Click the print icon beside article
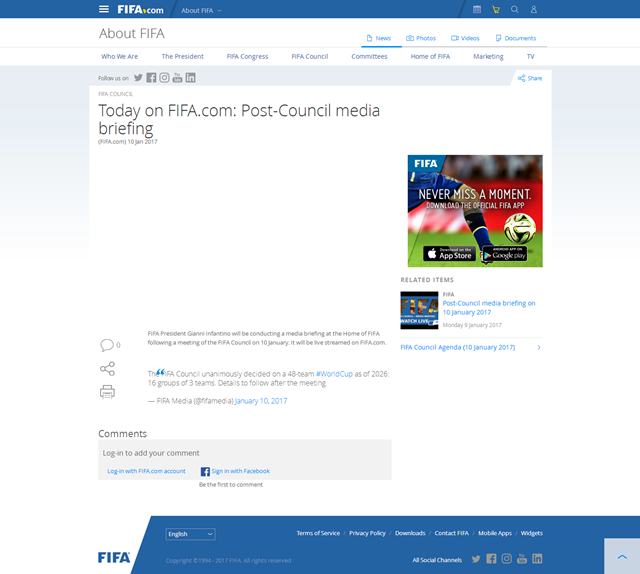 point(107,391)
